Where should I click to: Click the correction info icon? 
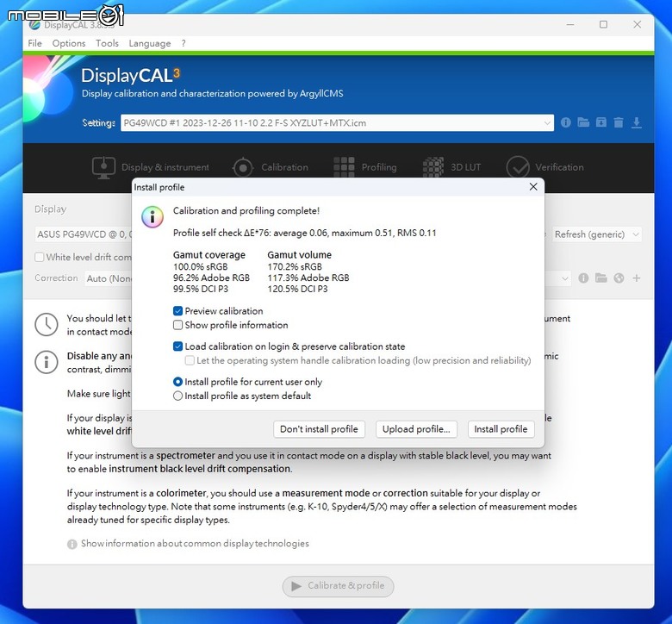coord(583,278)
